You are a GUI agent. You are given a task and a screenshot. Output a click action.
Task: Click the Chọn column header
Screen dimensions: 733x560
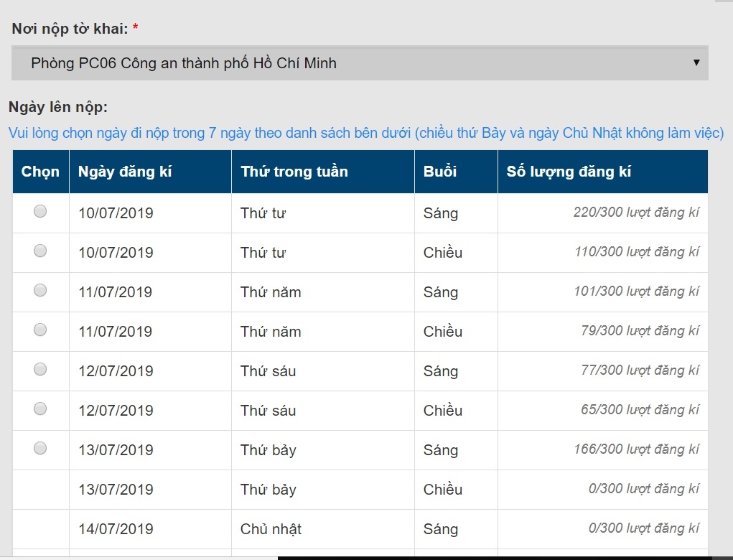(40, 171)
